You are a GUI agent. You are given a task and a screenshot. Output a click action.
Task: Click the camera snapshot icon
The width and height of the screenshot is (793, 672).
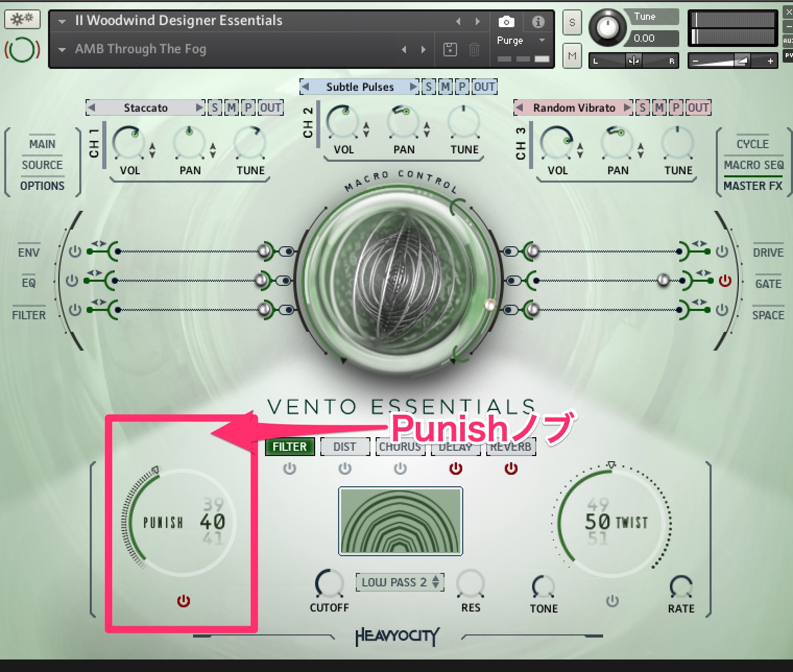(506, 22)
